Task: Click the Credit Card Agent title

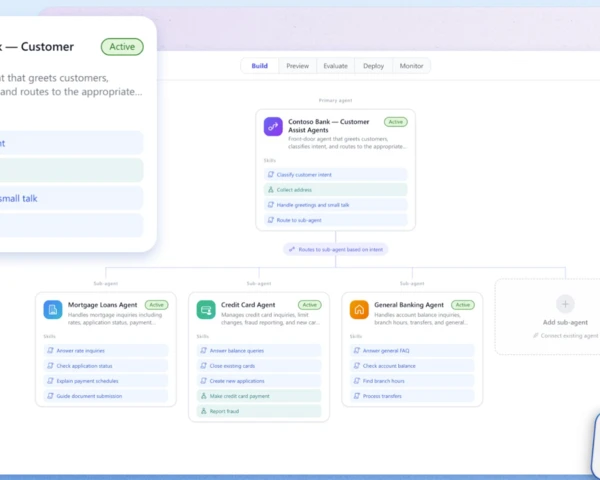Action: coord(248,305)
